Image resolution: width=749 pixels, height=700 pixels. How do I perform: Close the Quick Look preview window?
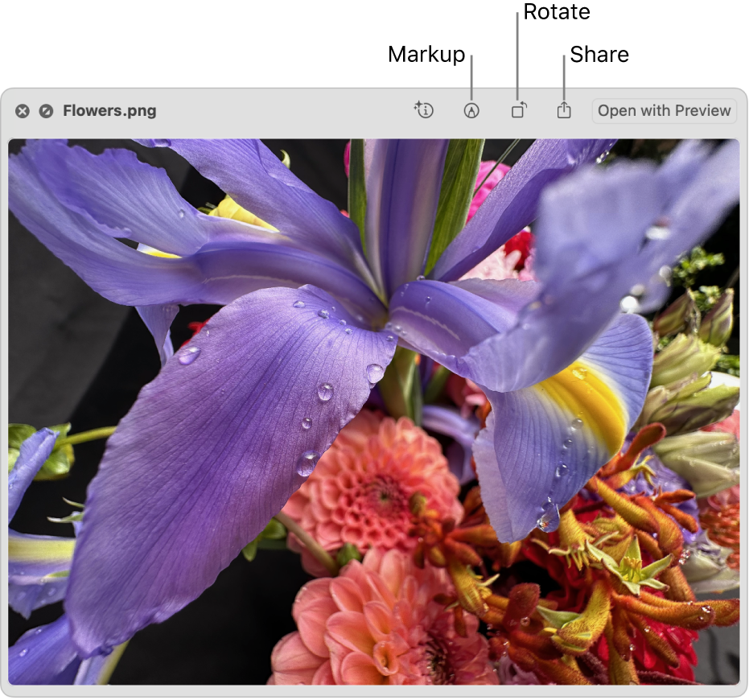(22, 110)
